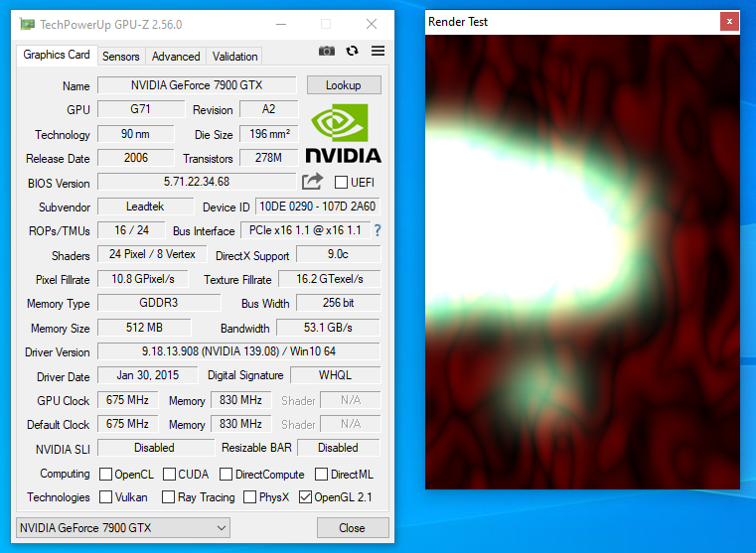Click the Transistors field 278M
The image size is (756, 553).
click(x=269, y=158)
